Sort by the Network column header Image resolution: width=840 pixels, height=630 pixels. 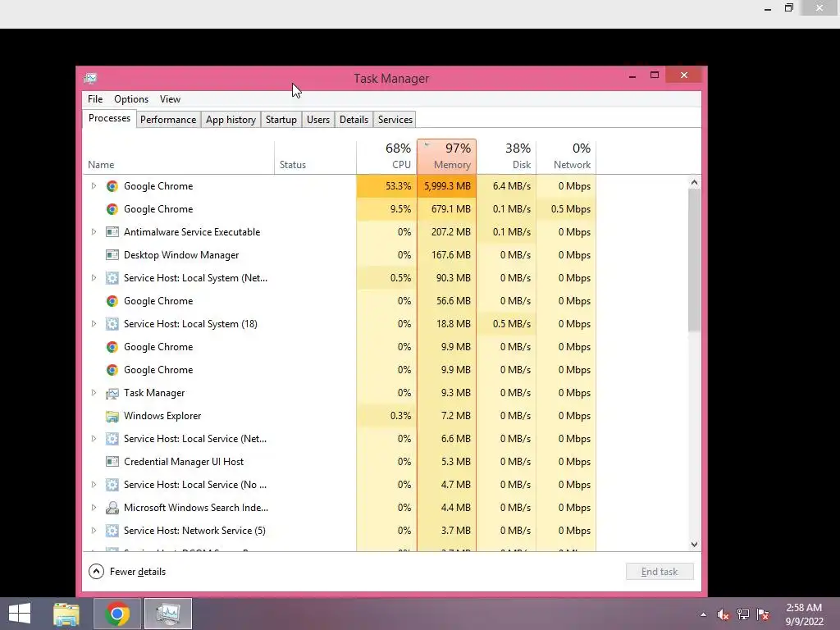point(566,157)
